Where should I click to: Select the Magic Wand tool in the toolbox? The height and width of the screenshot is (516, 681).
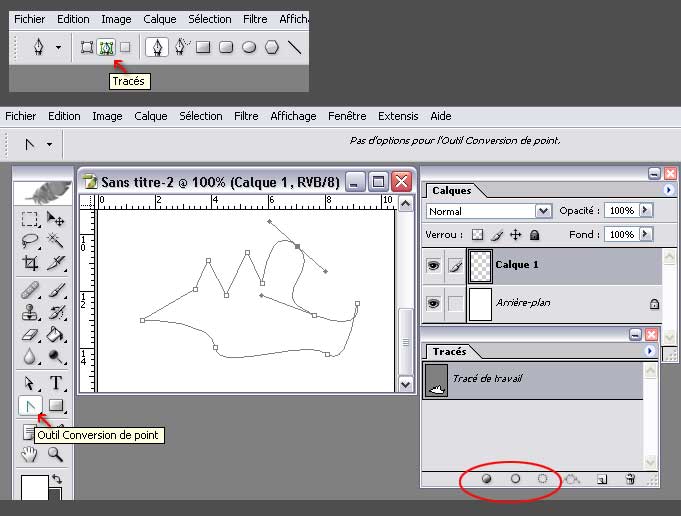[x=56, y=240]
